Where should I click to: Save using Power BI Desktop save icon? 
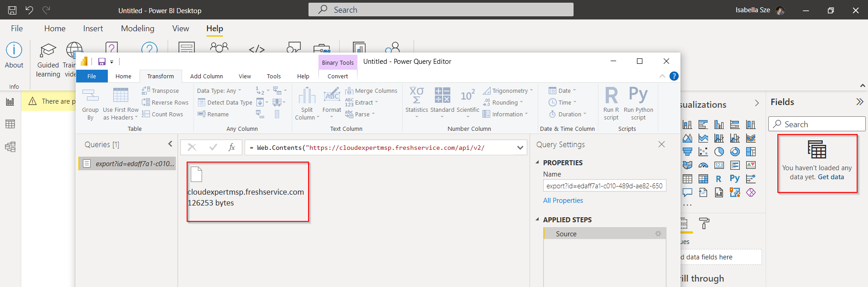click(12, 10)
